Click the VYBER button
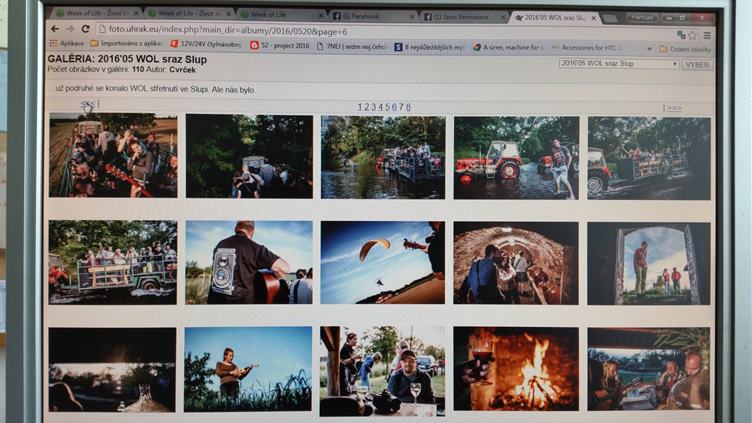 (x=697, y=65)
